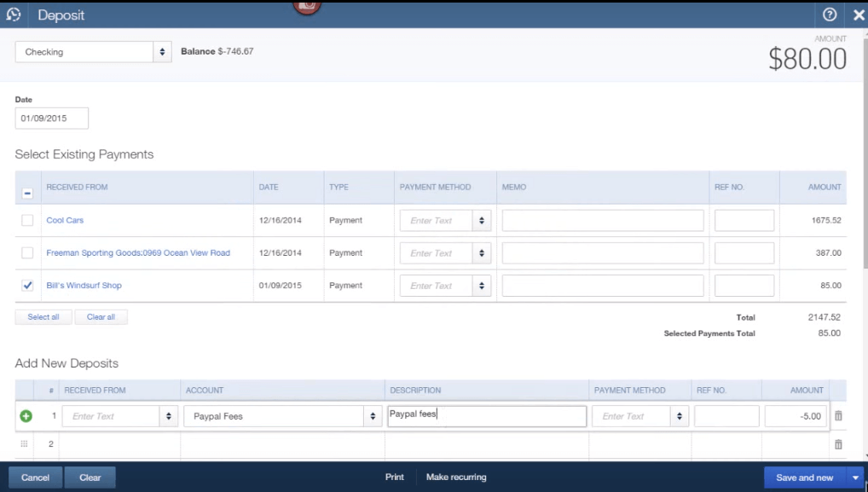868x492 pixels.
Task: Click the Date field 01/09/2015
Action: point(51,119)
